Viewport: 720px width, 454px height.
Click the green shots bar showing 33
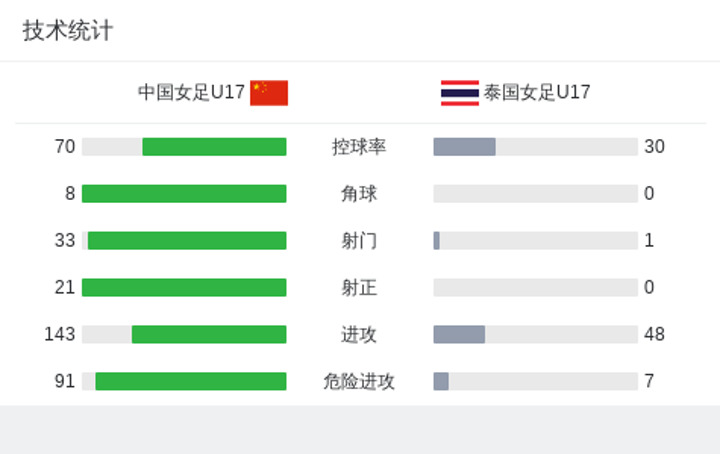(x=187, y=241)
